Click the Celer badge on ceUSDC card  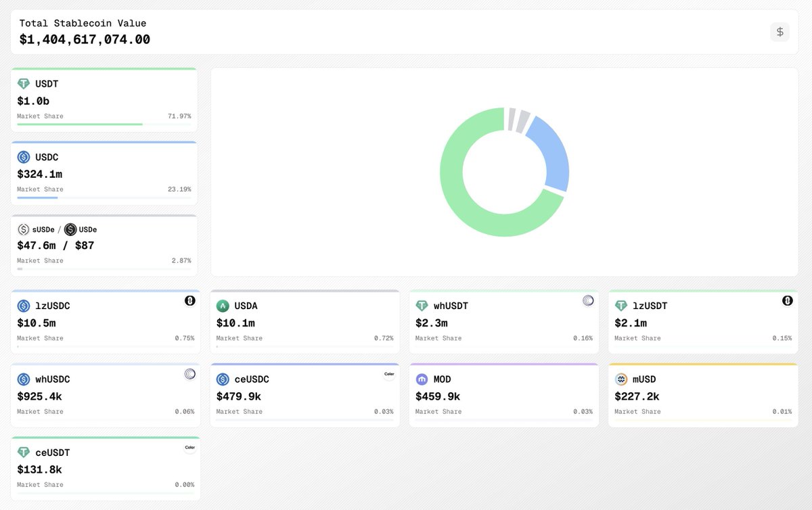pyautogui.click(x=389, y=374)
